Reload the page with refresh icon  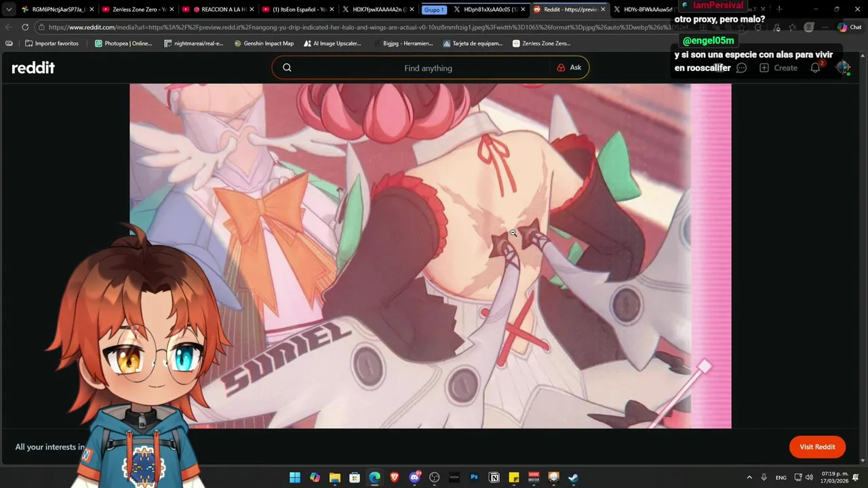point(25,27)
